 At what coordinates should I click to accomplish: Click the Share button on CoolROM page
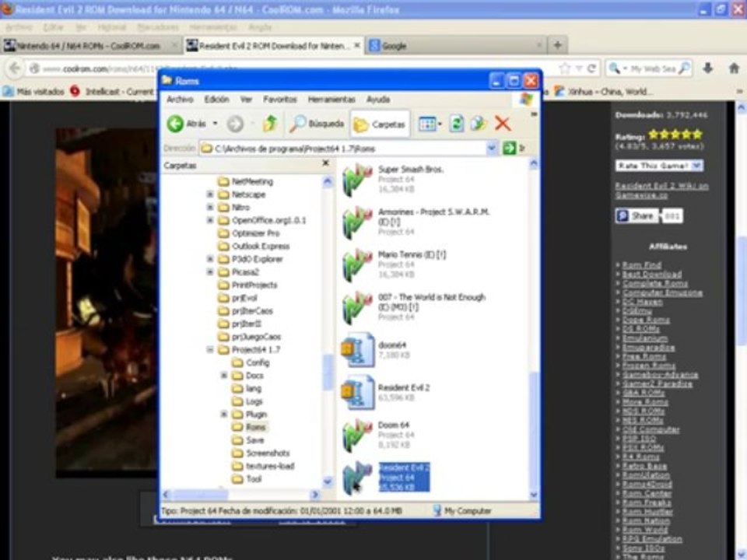pos(637,215)
